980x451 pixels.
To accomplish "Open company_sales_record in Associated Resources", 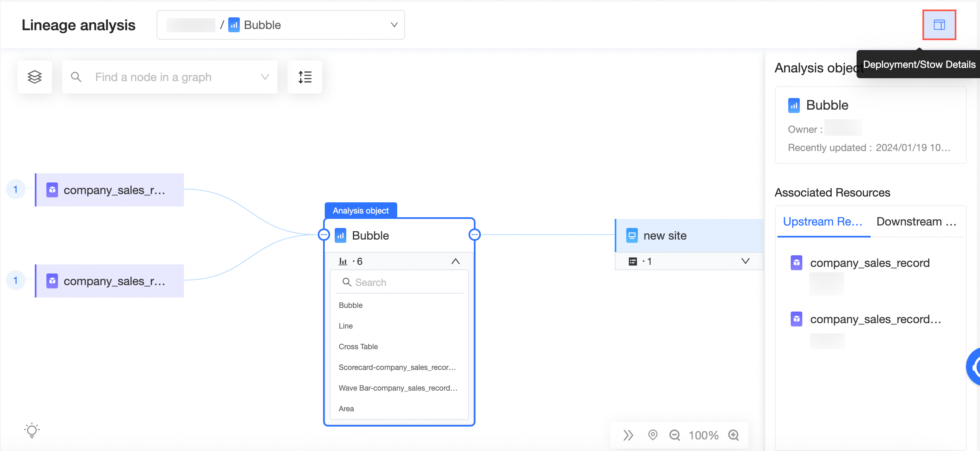I will [x=869, y=263].
